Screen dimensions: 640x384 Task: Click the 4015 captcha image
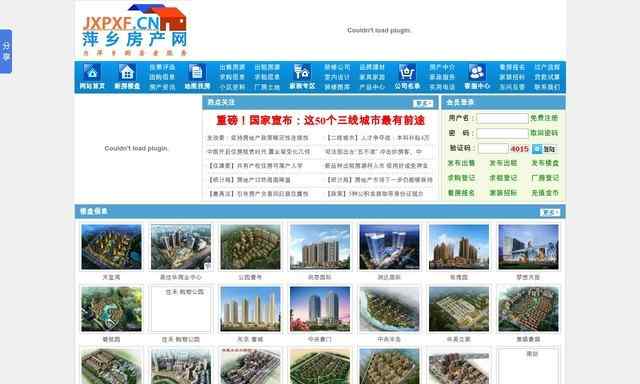(519, 149)
